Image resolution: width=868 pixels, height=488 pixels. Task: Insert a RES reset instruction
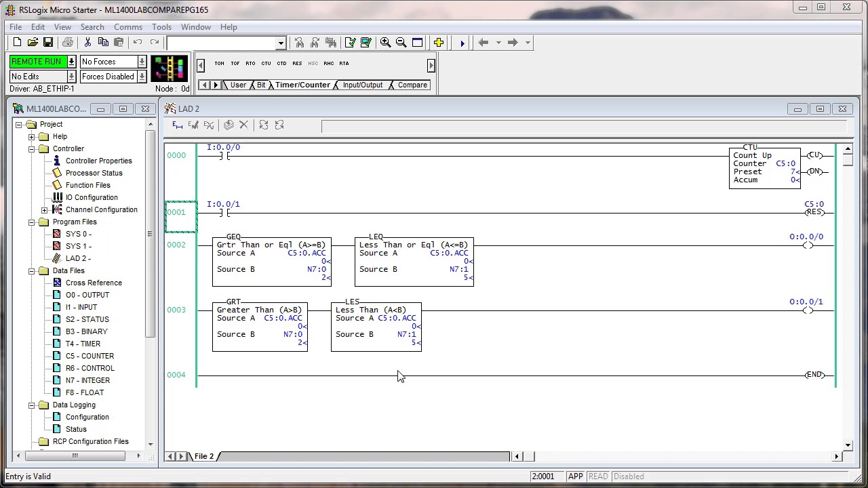(x=297, y=64)
